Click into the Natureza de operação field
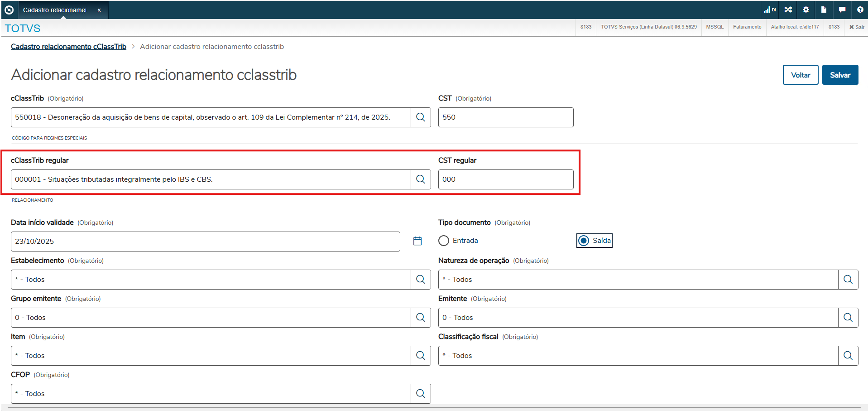Image resolution: width=868 pixels, height=411 pixels. (638, 280)
